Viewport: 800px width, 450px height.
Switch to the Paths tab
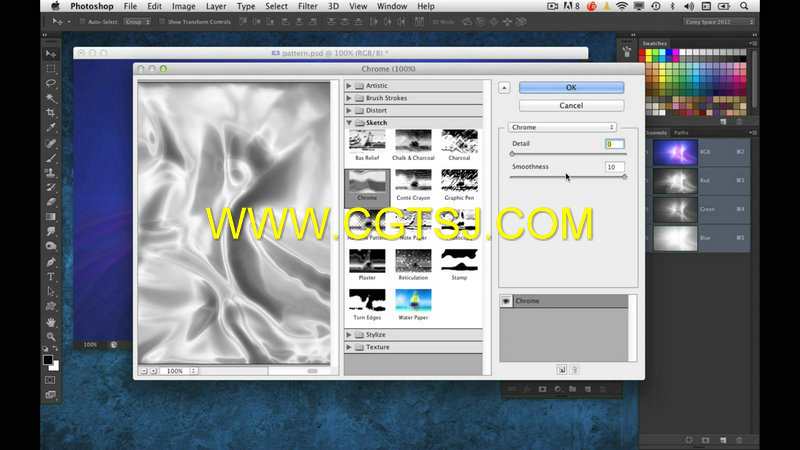coord(681,133)
